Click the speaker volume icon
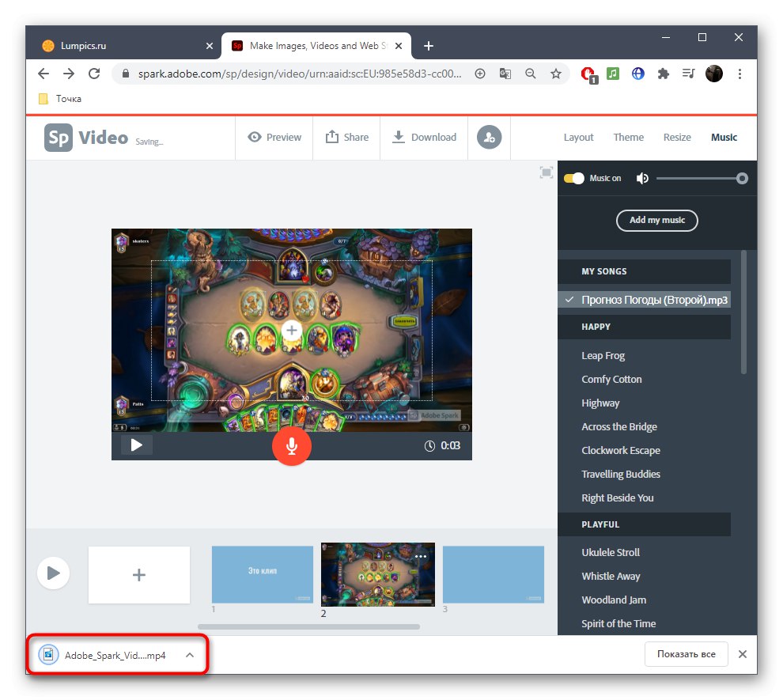783x700 pixels. [x=642, y=178]
